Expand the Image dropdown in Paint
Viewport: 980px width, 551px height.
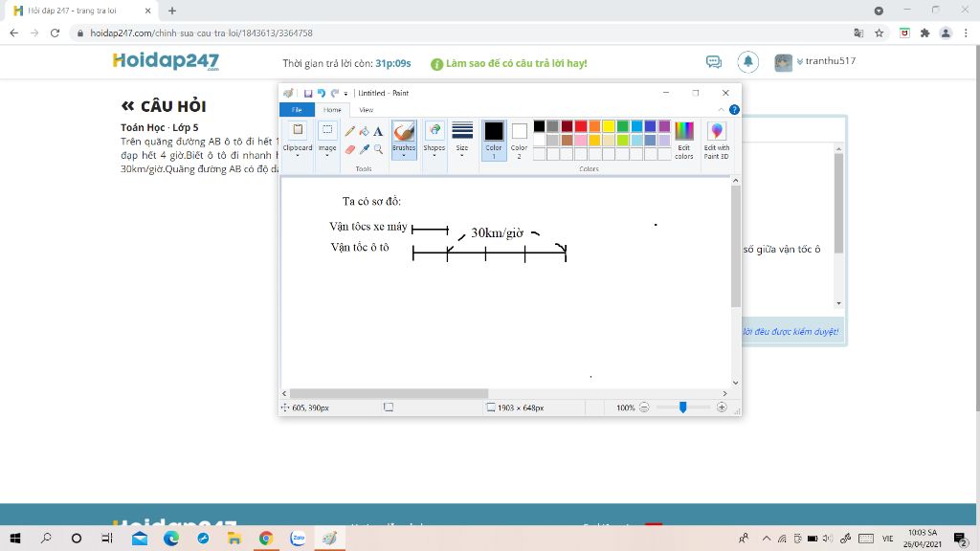327,156
